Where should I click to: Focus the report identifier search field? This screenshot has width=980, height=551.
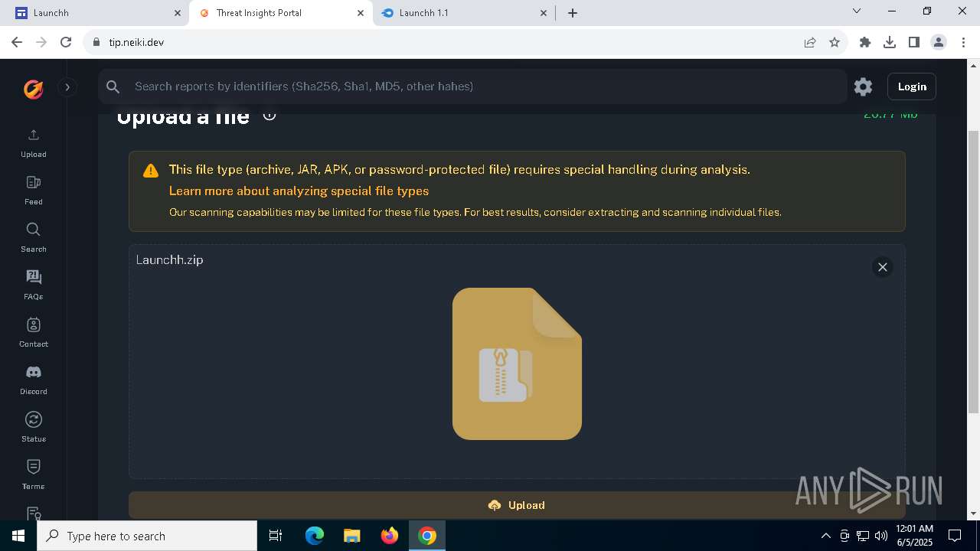(472, 86)
